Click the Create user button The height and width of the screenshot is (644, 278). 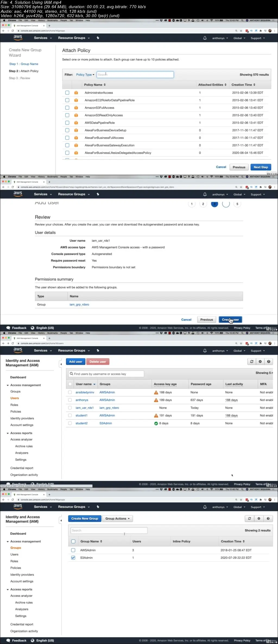[230, 320]
